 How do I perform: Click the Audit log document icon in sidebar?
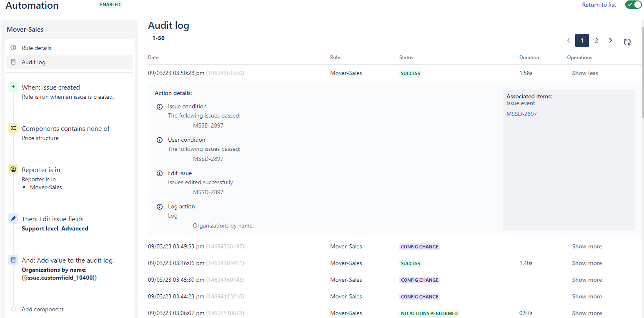pos(13,62)
